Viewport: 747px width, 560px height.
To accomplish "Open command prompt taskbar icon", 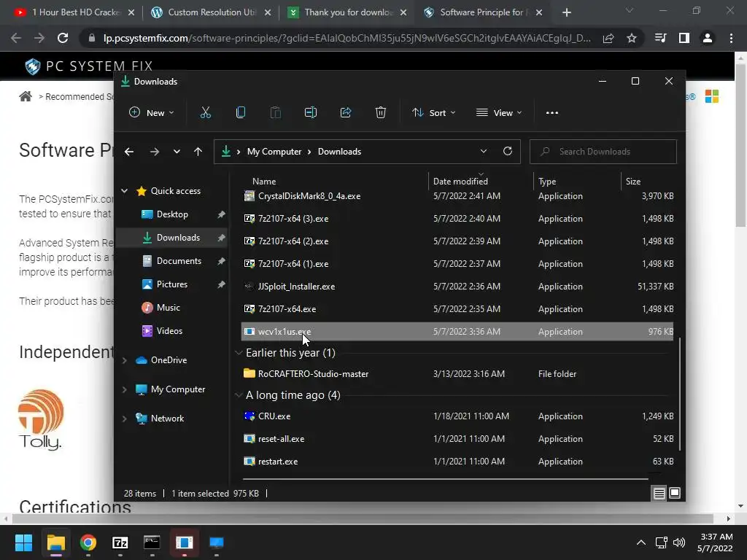I will 152,542.
